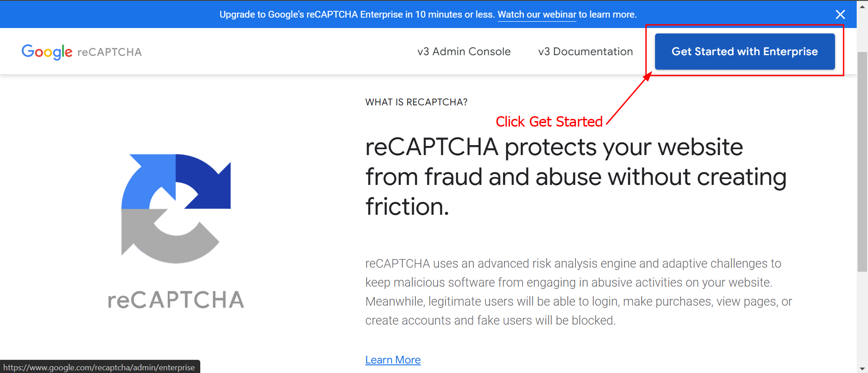Open the v3 Admin Console

(464, 51)
